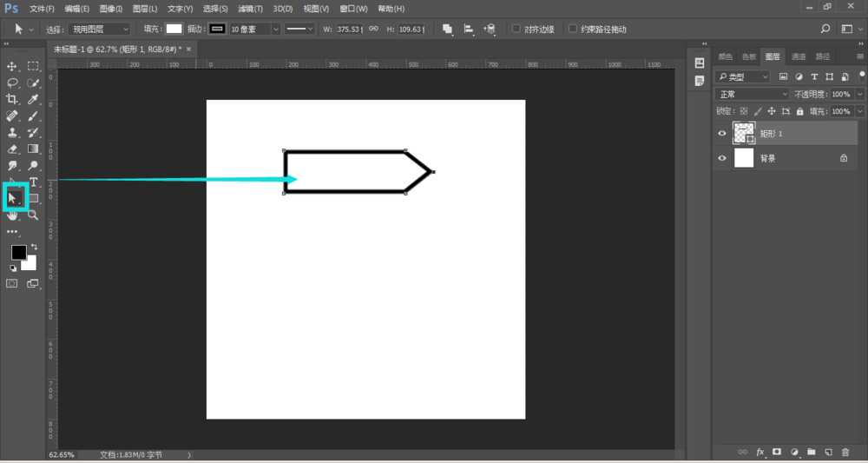
Task: Choose the Horizontal Type tool
Action: point(33,182)
